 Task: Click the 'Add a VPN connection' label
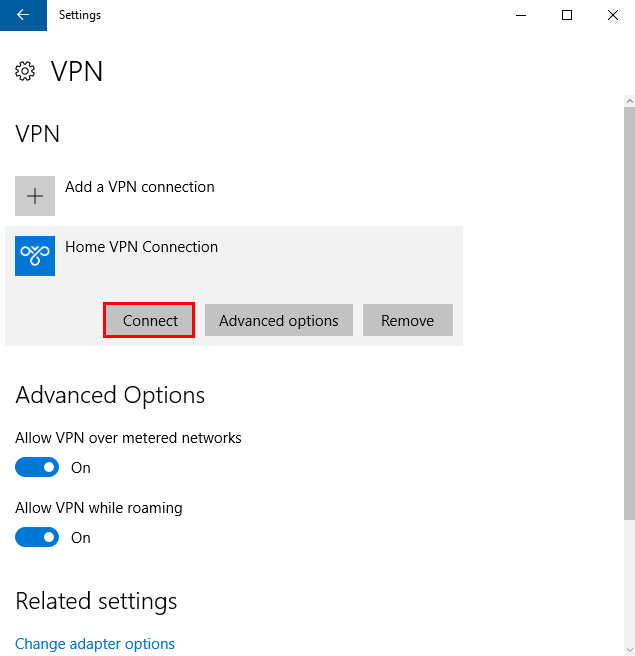[139, 187]
